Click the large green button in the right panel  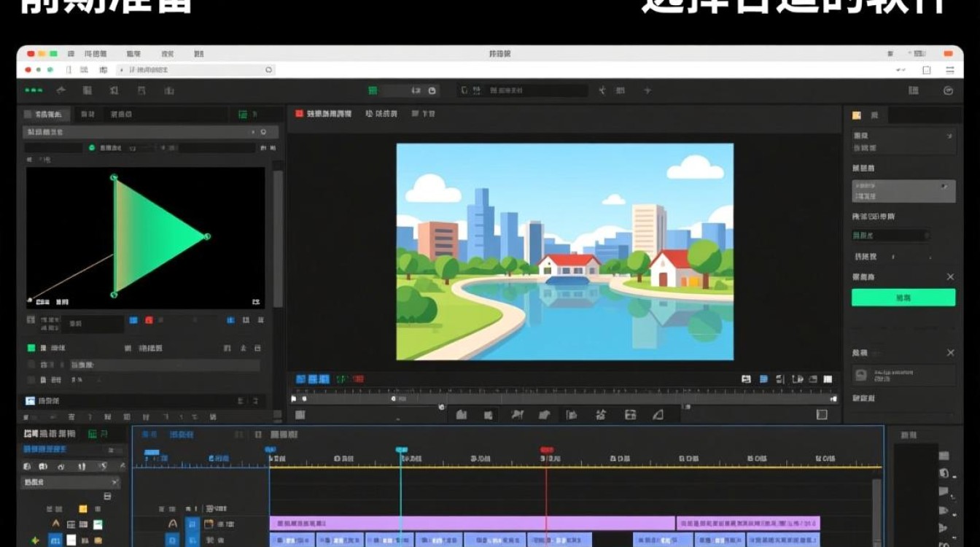click(903, 298)
